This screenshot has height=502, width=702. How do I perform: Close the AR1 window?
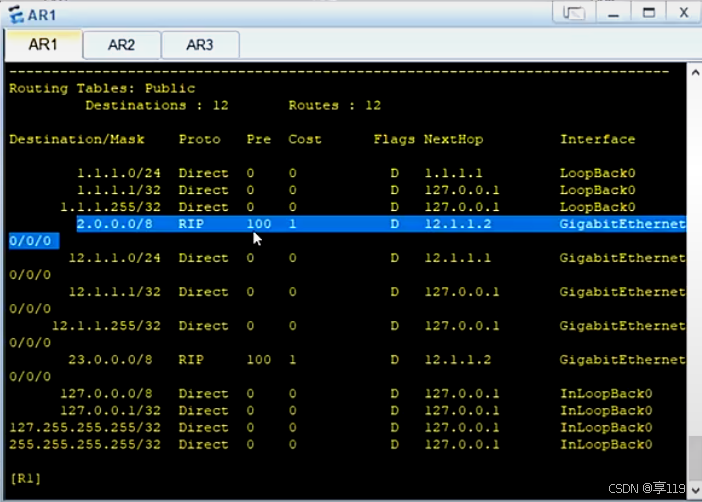[684, 13]
